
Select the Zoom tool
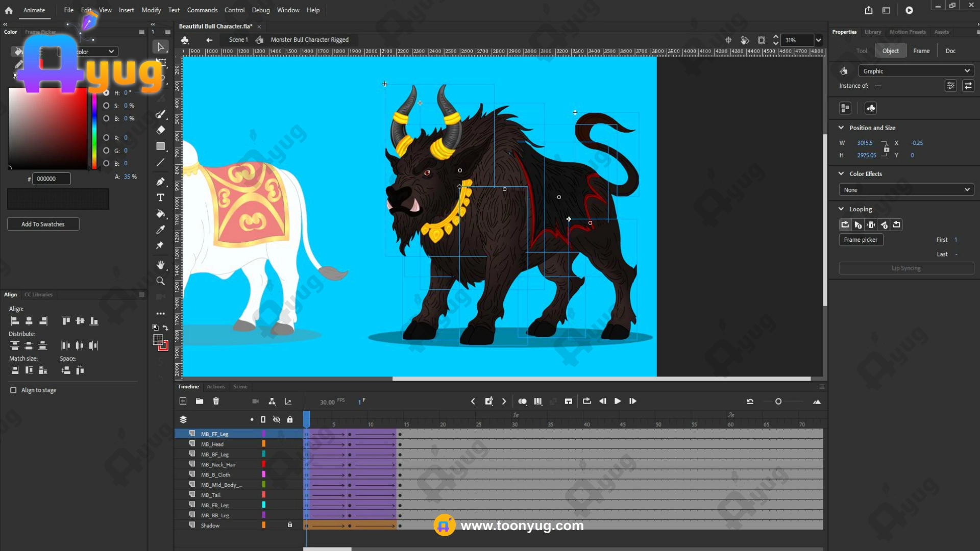point(160,281)
